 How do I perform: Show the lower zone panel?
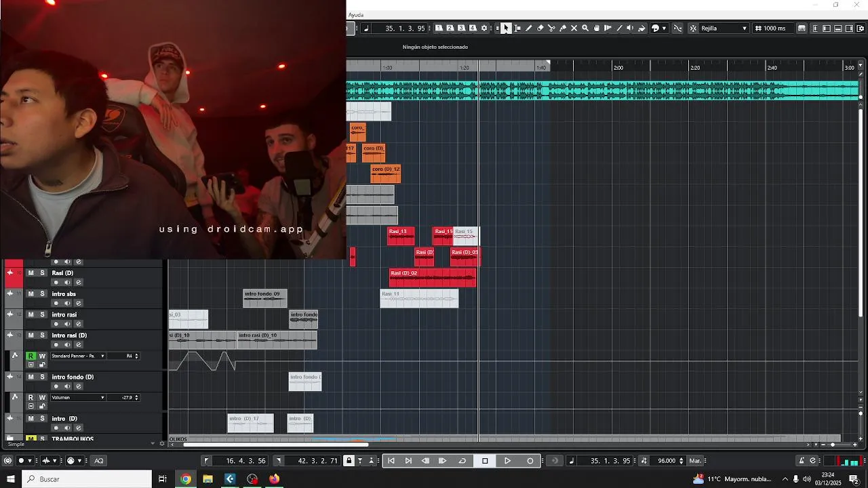click(x=838, y=28)
